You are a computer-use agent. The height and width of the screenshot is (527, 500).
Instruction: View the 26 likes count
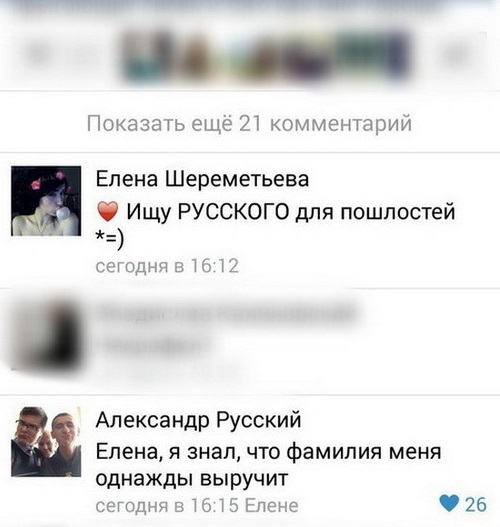point(476,504)
